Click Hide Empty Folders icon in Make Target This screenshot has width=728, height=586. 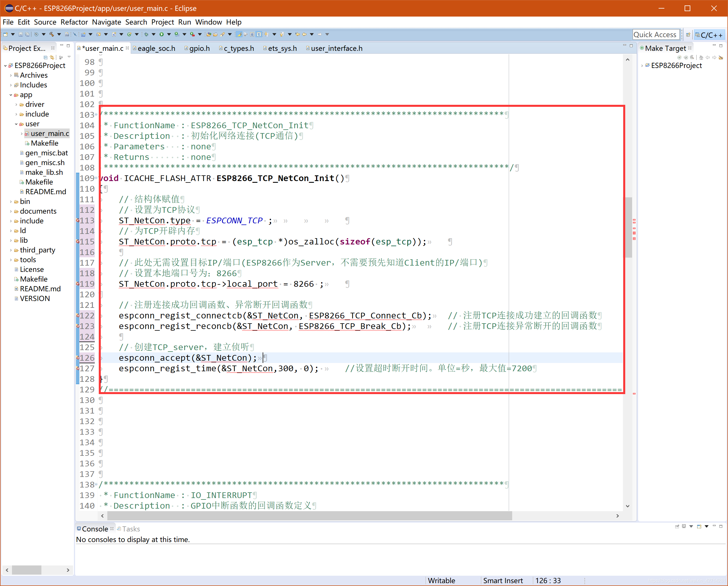[x=721, y=58]
